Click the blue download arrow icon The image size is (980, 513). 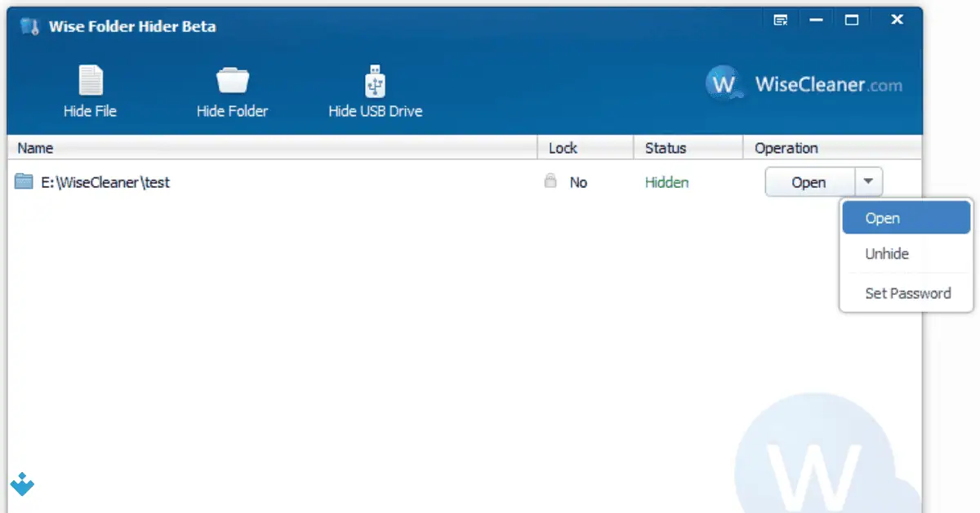tap(21, 485)
